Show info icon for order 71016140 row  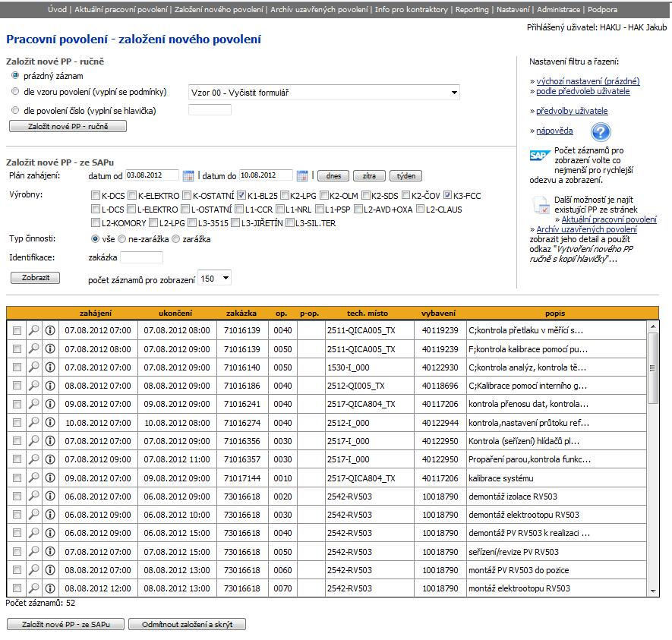pyautogui.click(x=50, y=367)
